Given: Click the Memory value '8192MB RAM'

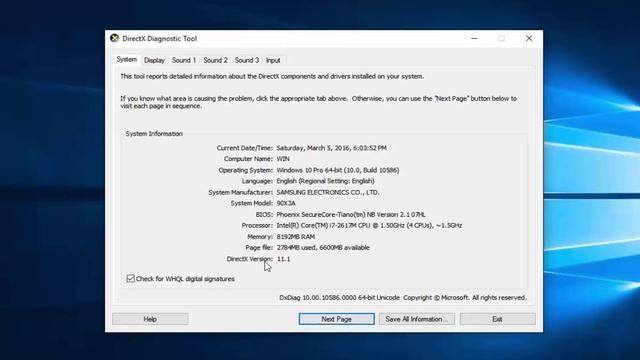Looking at the screenshot, I should (x=296, y=237).
